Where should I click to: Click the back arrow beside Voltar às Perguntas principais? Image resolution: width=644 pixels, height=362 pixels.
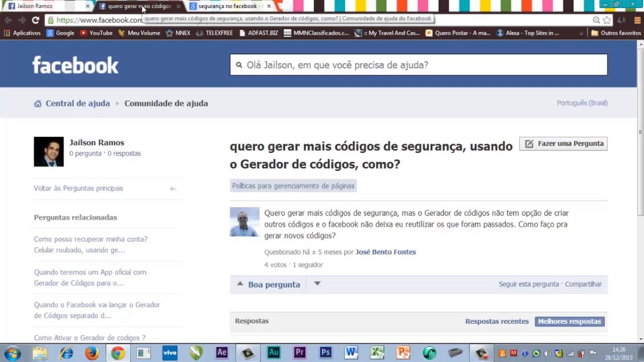pyautogui.click(x=173, y=189)
